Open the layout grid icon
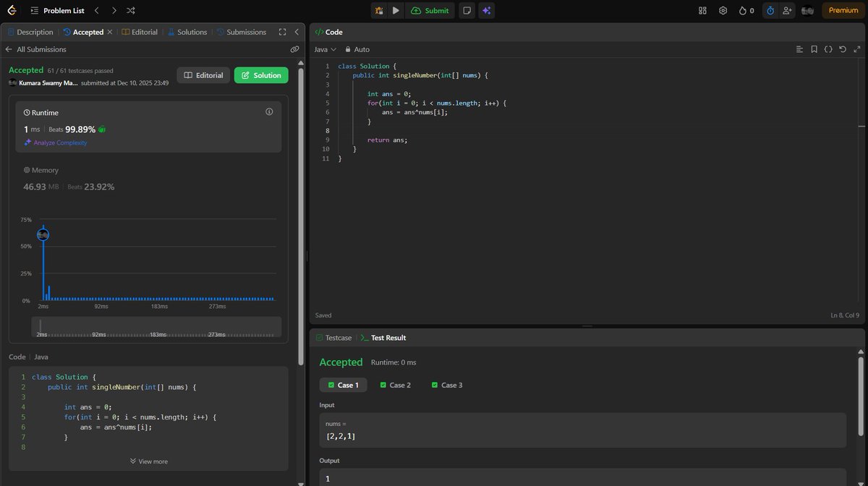The width and height of the screenshot is (868, 486). pos(702,10)
